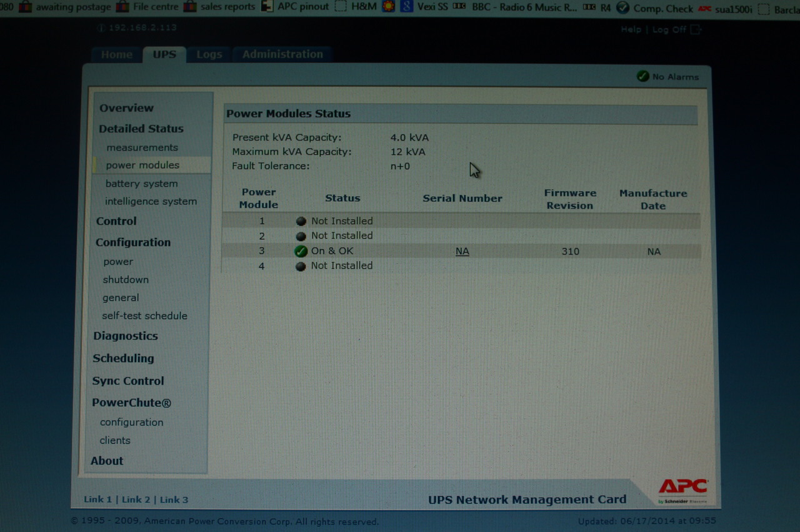
Task: Click the Serial Number column header
Action: point(462,199)
